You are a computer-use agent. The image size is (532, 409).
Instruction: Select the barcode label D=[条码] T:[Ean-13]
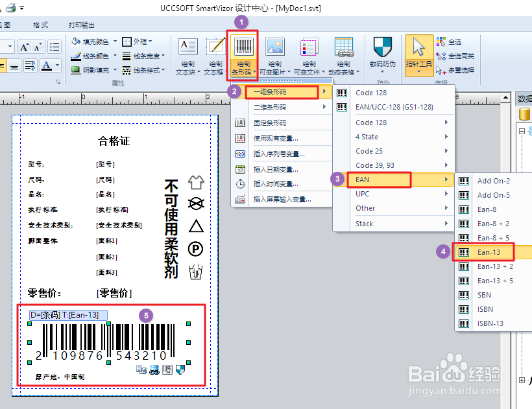[x=68, y=315]
